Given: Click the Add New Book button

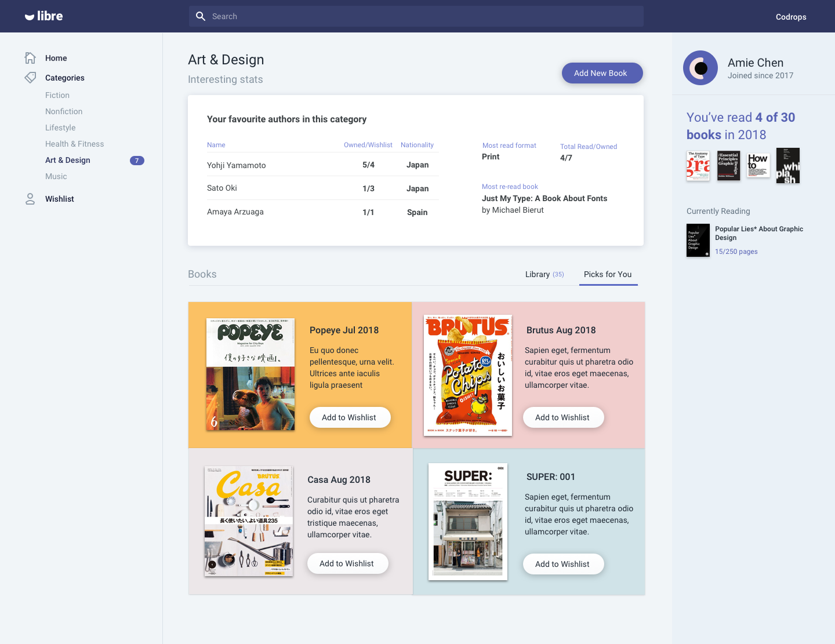Looking at the screenshot, I should (602, 73).
